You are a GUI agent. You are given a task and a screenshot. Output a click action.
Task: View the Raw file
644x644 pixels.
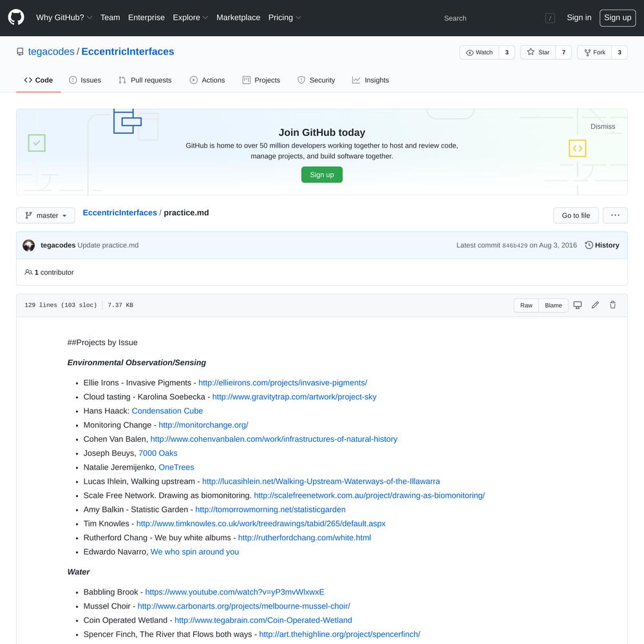pos(526,305)
